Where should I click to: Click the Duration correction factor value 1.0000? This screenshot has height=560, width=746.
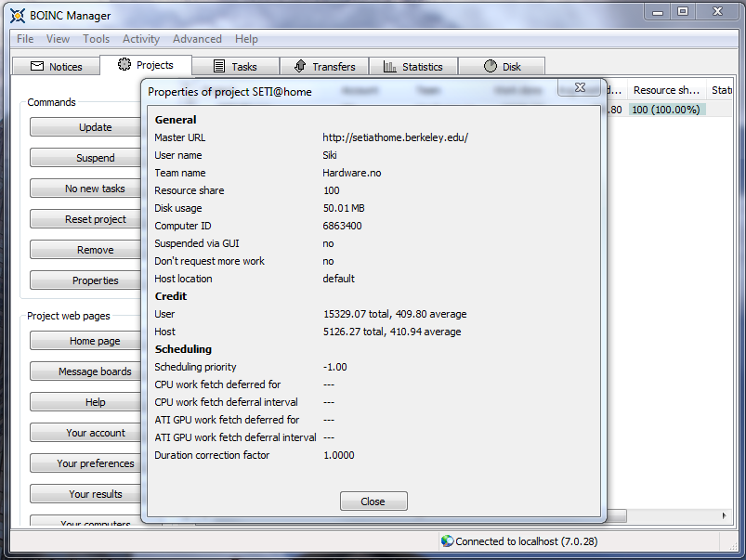pyautogui.click(x=339, y=455)
